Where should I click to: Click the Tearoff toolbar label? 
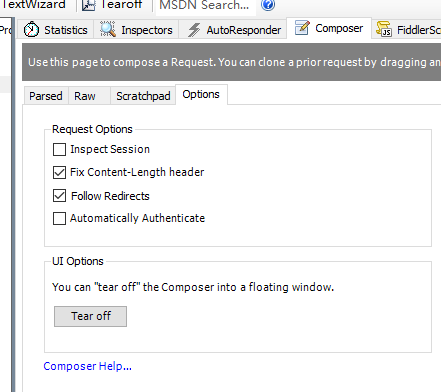122,5
